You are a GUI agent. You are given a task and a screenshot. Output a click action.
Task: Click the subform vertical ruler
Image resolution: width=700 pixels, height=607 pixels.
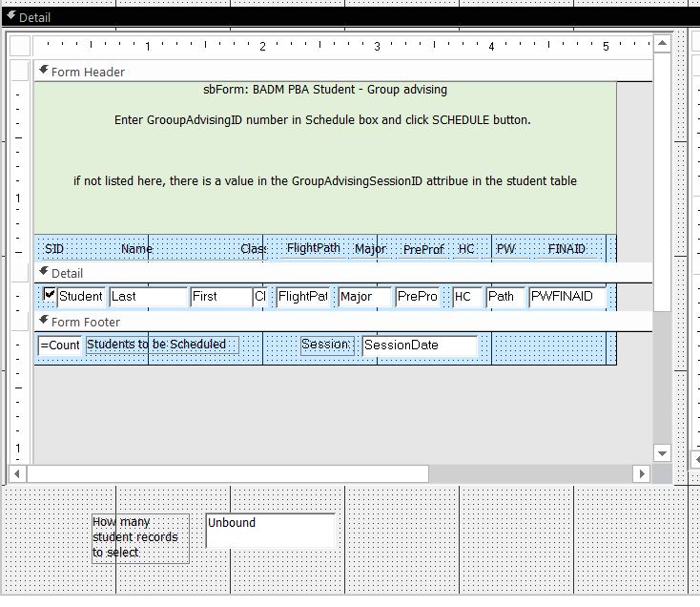tap(19, 262)
